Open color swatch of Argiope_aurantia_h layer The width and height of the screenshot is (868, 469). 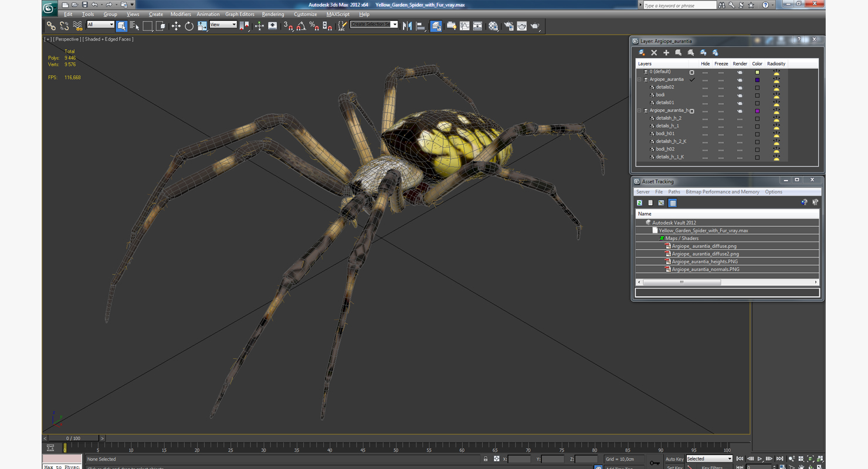click(x=757, y=111)
